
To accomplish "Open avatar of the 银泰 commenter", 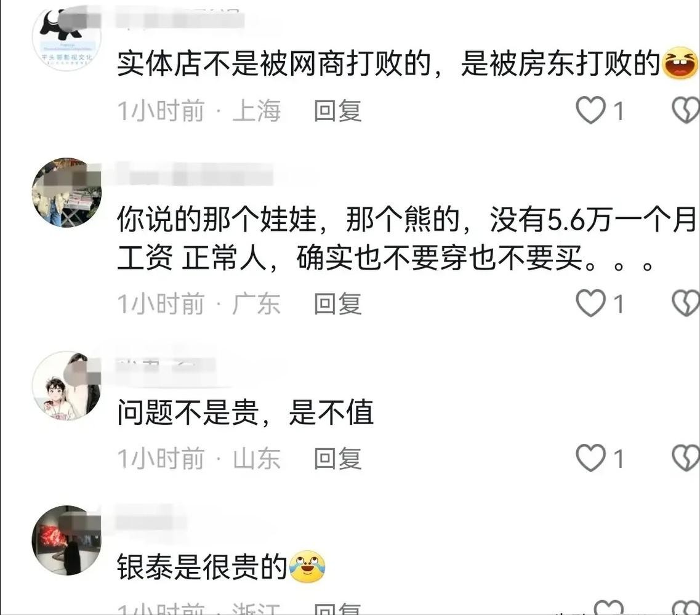I will [66, 540].
